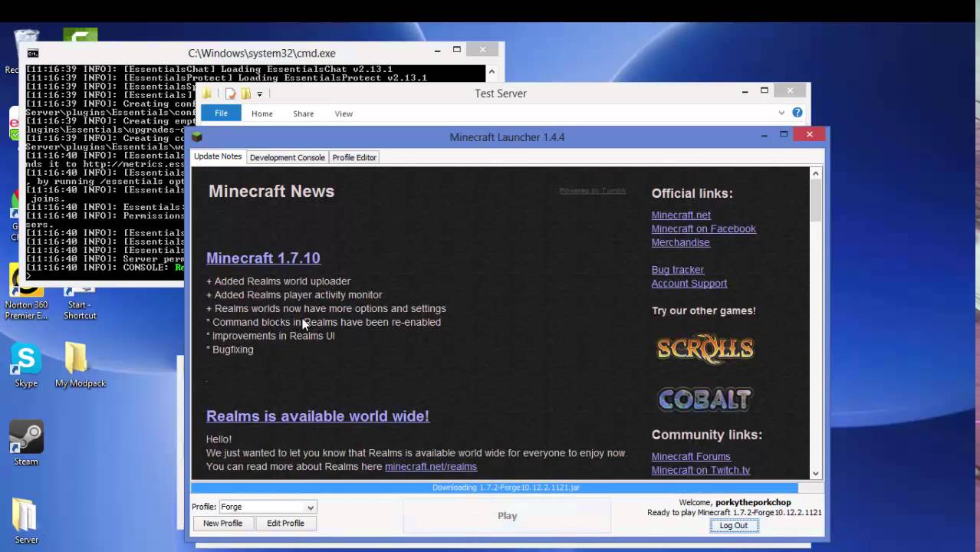Click the Cobalt game logo
The height and width of the screenshot is (552, 980).
[x=705, y=399]
